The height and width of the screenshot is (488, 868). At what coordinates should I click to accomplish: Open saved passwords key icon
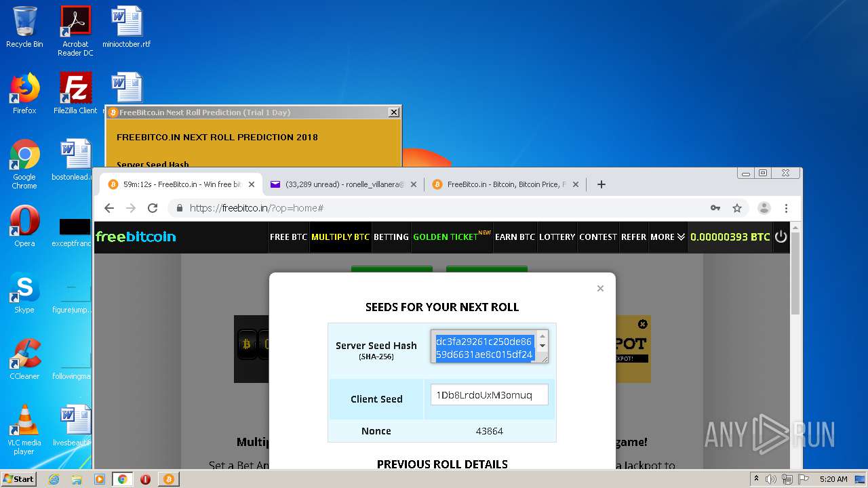pyautogui.click(x=715, y=208)
